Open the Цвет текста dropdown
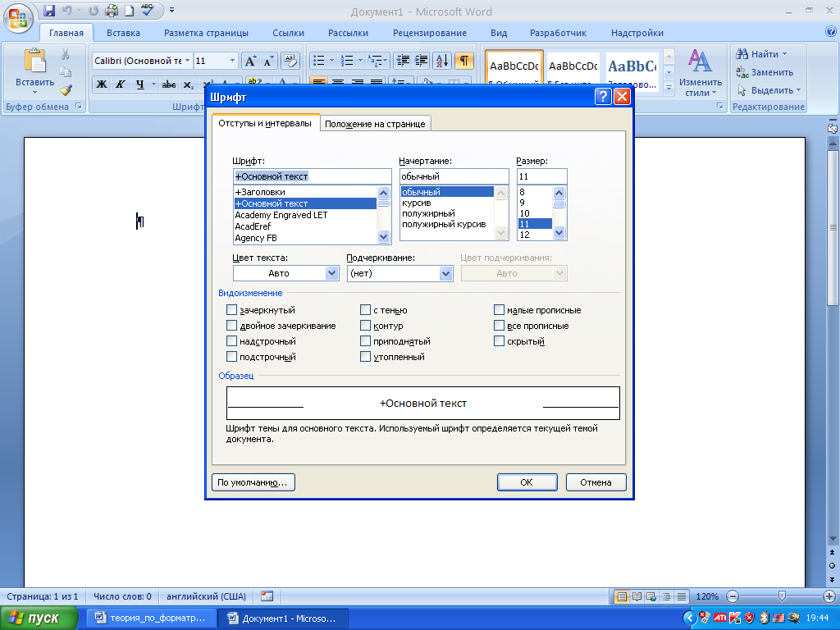 coord(331,273)
